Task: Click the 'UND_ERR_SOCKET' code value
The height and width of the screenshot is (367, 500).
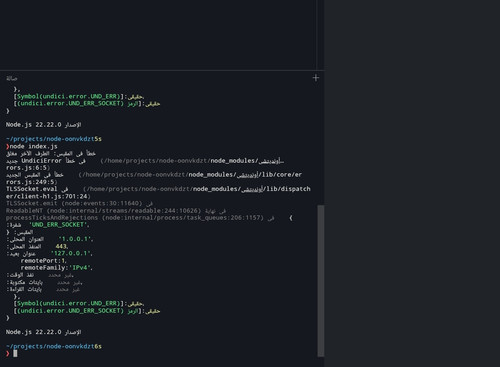Action: click(59, 225)
